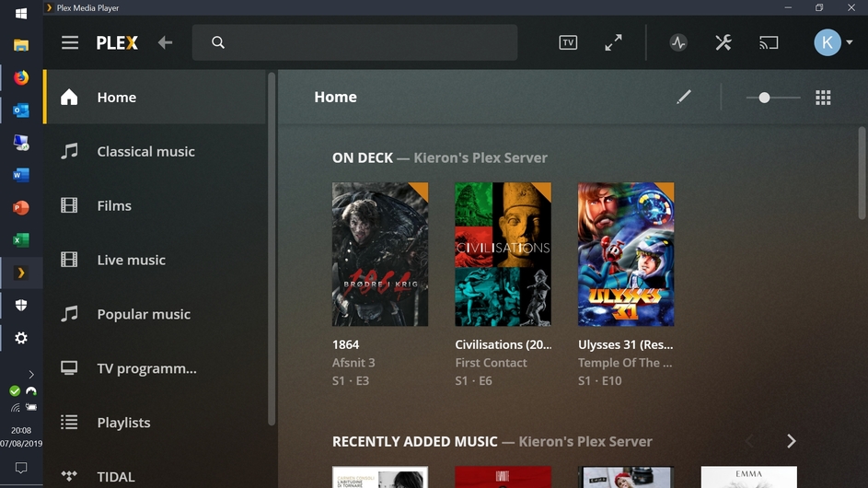868x488 pixels.
Task: Click the S1 · E6 label
Action: (473, 381)
